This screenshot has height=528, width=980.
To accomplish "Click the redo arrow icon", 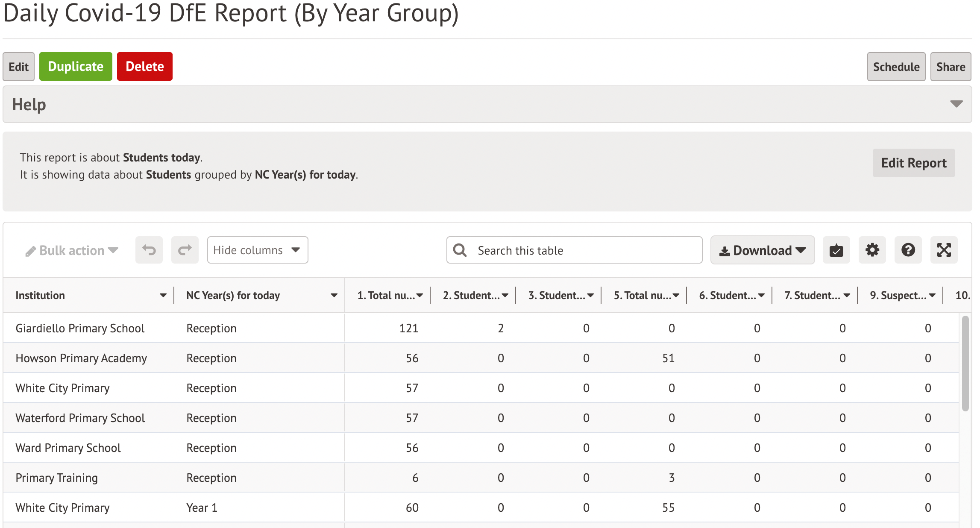I will tap(185, 250).
